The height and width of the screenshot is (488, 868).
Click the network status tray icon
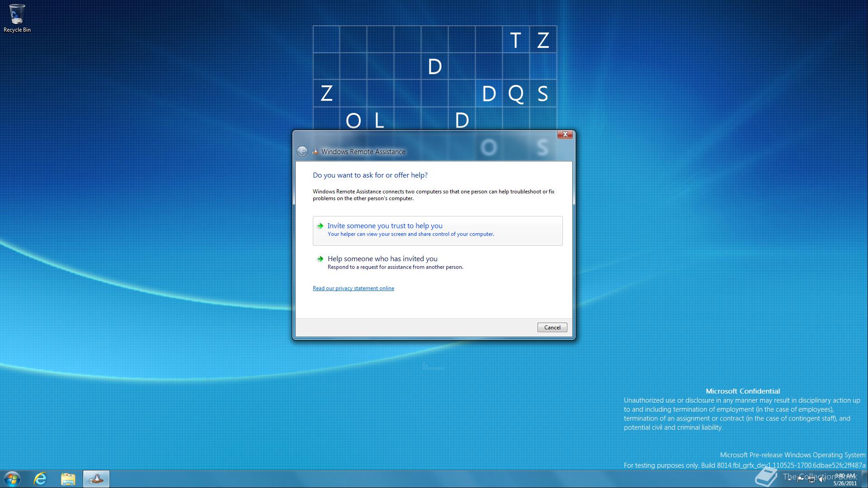(x=812, y=479)
